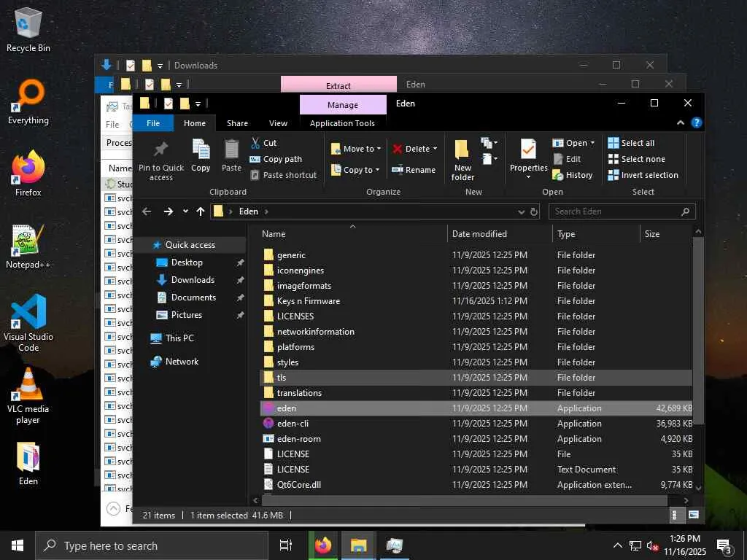
Task: Select VLC media player desktop icon
Action: pos(28,395)
